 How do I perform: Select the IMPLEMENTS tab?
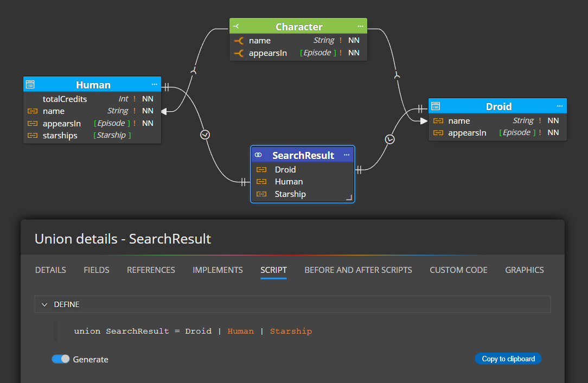point(218,270)
